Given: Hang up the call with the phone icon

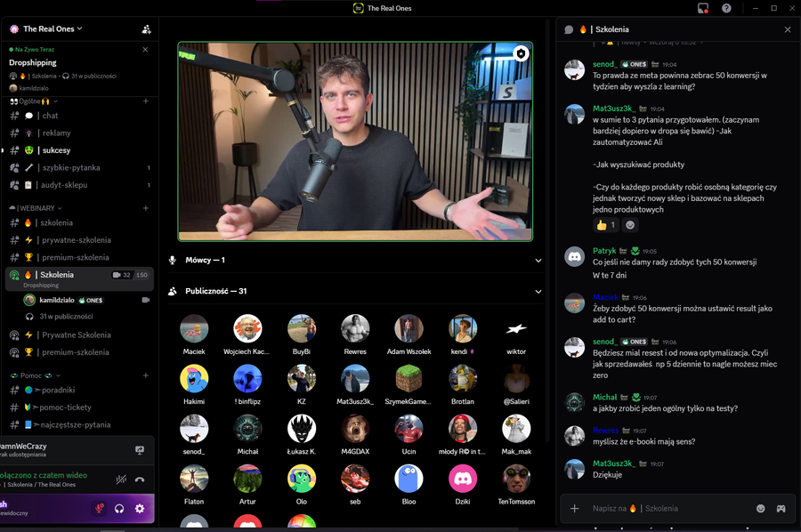Looking at the screenshot, I should coord(138,480).
